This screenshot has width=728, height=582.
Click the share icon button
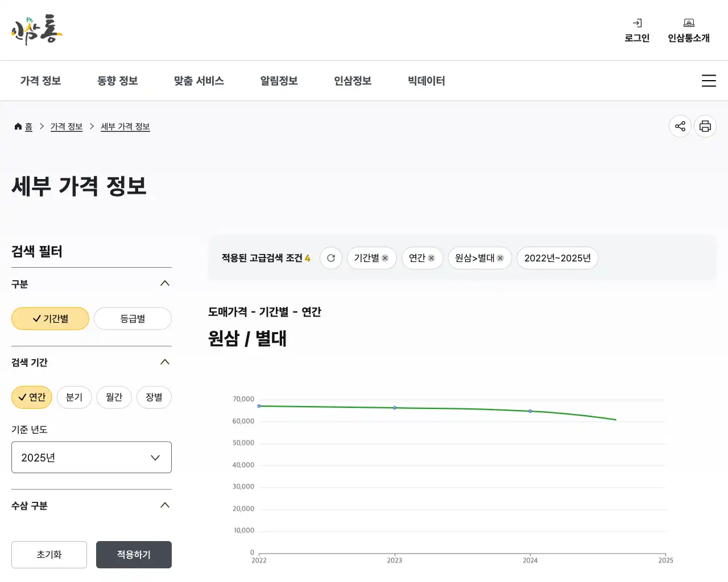(680, 126)
